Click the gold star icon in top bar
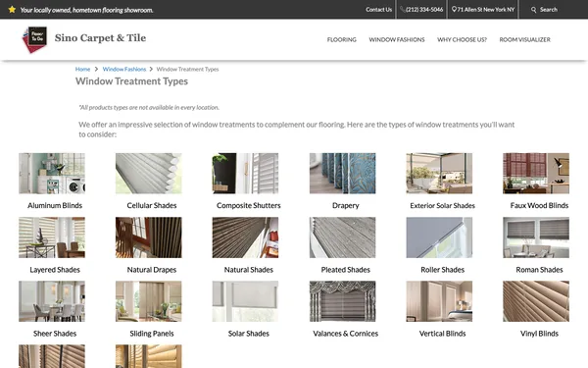 [12, 10]
